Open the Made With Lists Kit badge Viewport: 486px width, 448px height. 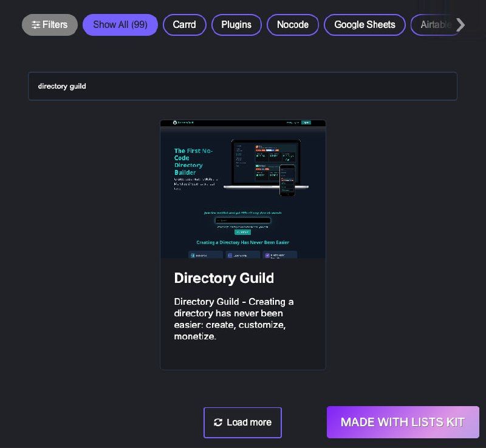point(403,423)
